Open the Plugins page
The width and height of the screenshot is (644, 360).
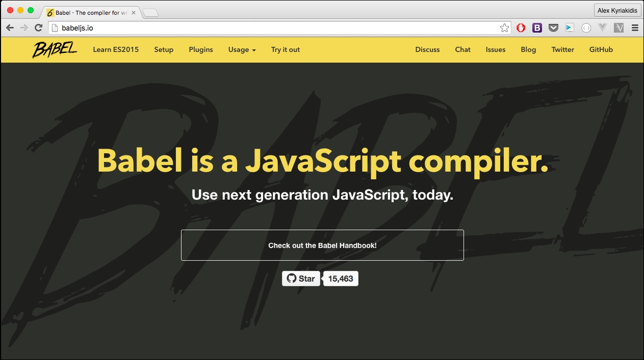[201, 49]
